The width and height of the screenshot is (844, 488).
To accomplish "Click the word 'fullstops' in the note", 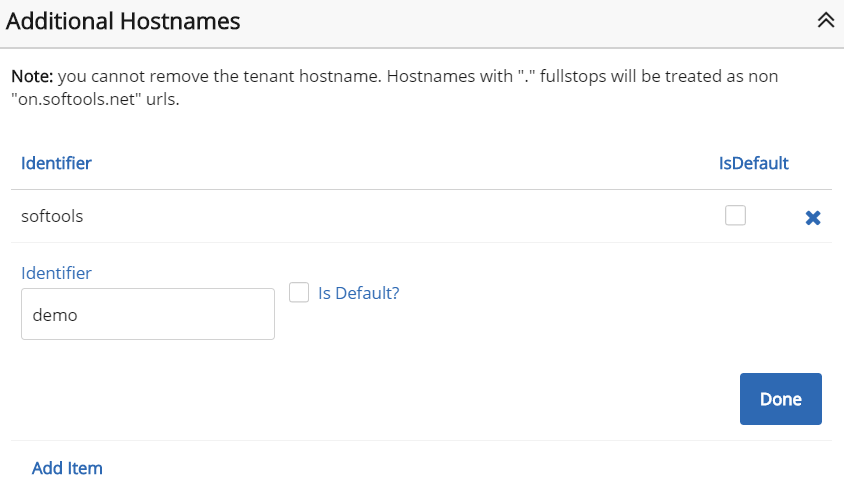I will 573,76.
